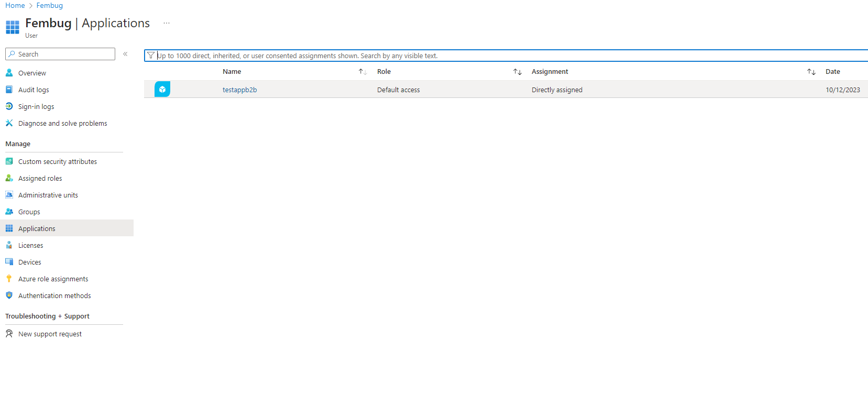Click the New support request headset icon
Viewport: 868px width, 395px height.
[x=9, y=334]
